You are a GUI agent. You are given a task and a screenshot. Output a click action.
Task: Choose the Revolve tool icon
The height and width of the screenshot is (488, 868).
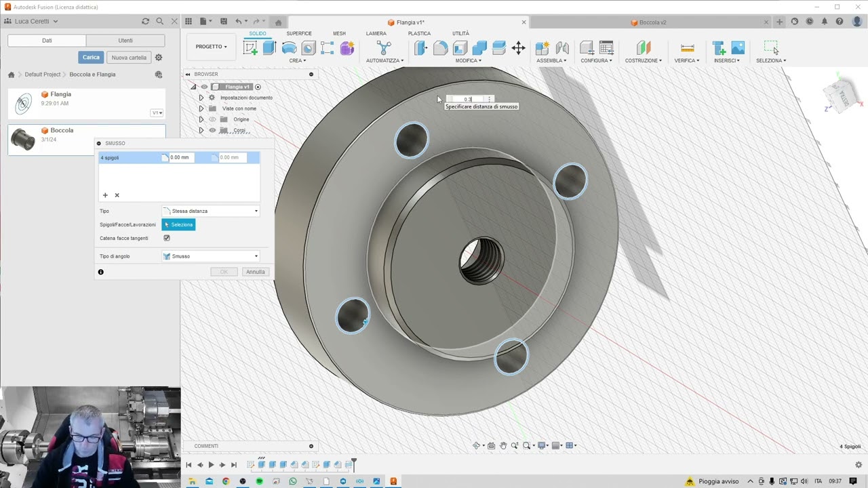289,47
